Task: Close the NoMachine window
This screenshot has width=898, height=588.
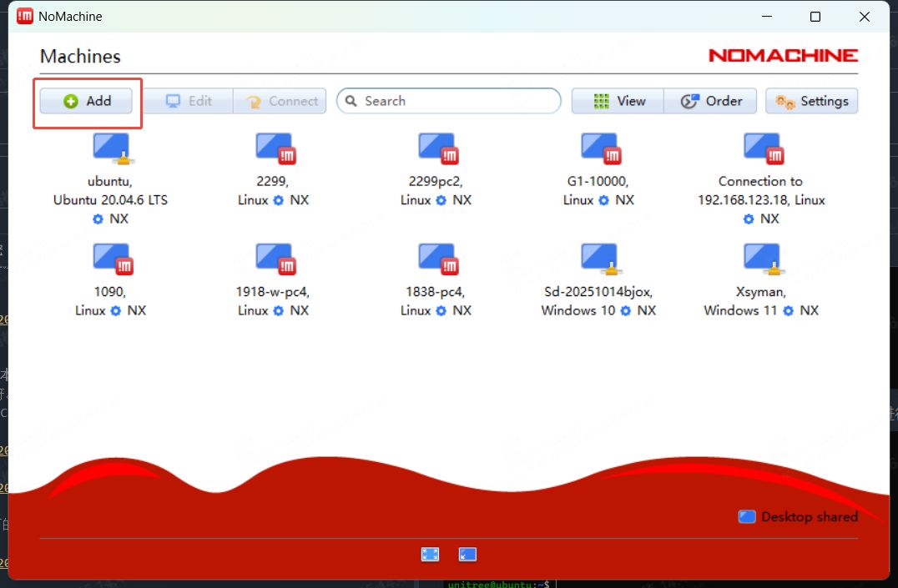Action: 865,17
